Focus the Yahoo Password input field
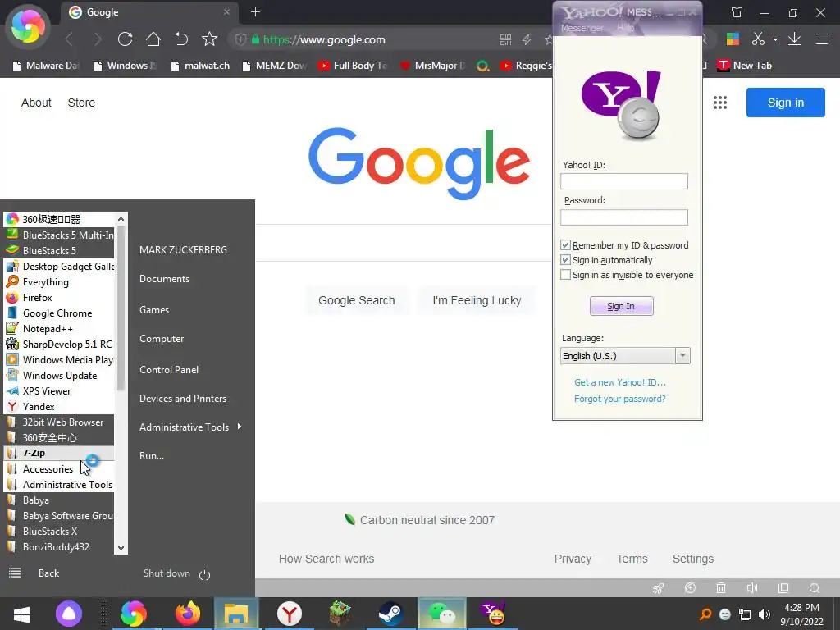 (x=624, y=217)
